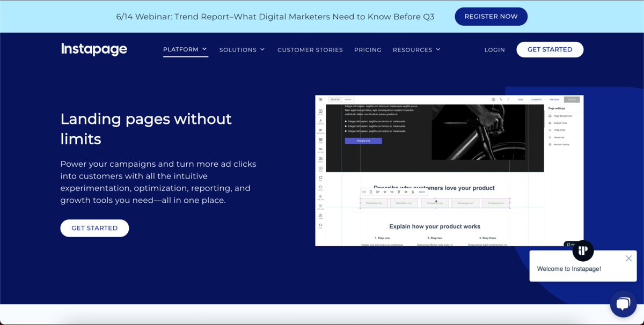Open Page Background setting in editor preview
This screenshot has height=325, width=644.
click(560, 116)
